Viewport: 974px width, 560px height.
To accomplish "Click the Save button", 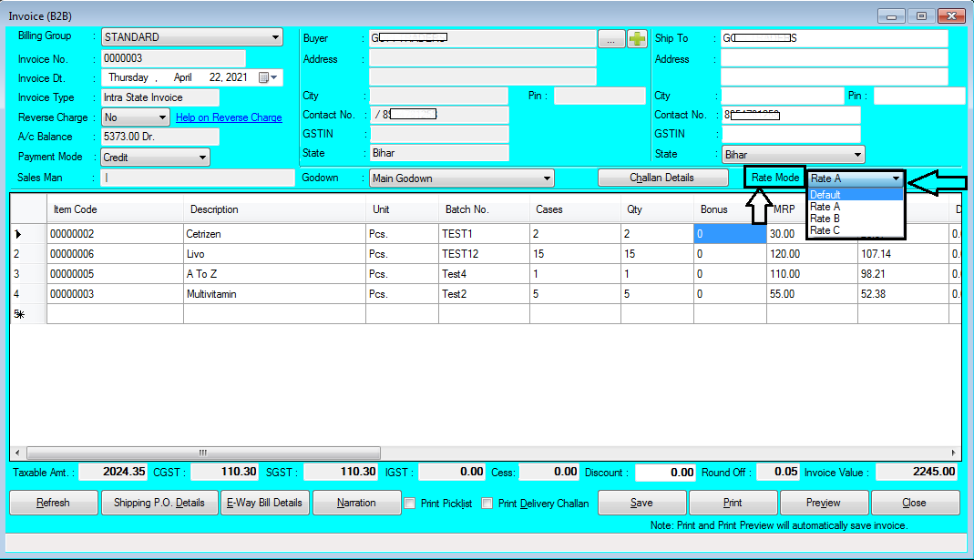I will click(641, 502).
